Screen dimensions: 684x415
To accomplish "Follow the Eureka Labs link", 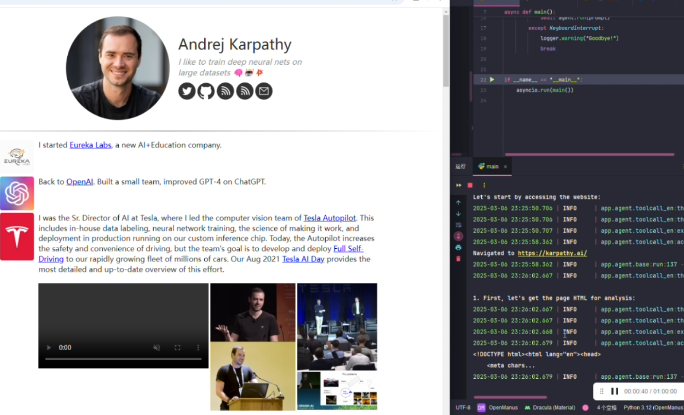I will 90,145.
